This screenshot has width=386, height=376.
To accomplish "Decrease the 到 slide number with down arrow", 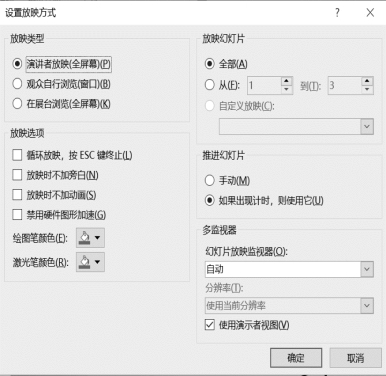I will pos(367,90).
